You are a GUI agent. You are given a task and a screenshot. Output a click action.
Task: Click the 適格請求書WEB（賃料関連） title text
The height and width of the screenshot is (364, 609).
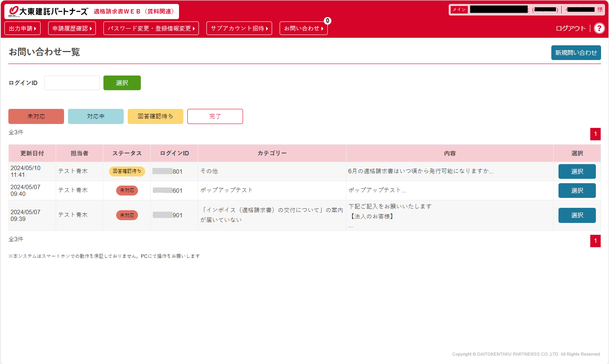click(x=135, y=12)
